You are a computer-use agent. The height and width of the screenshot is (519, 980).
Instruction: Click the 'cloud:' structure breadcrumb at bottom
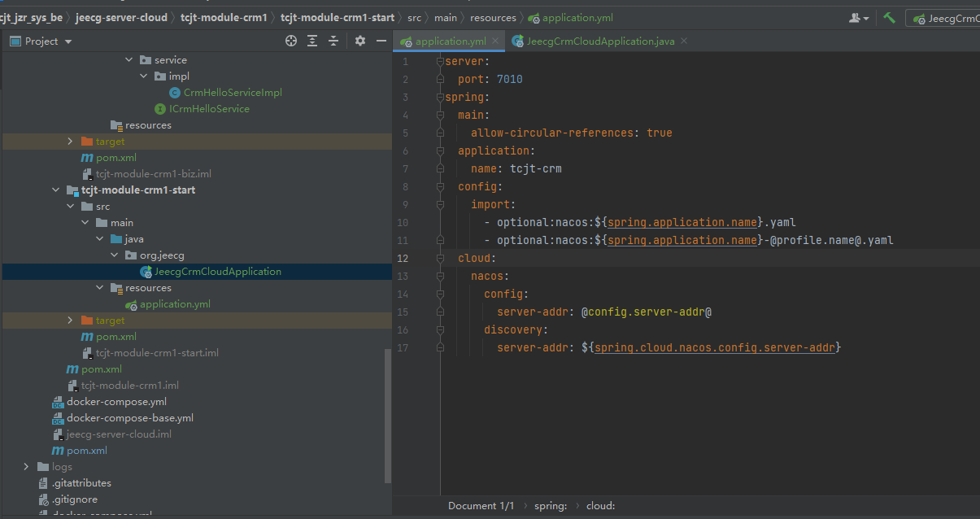coord(600,505)
